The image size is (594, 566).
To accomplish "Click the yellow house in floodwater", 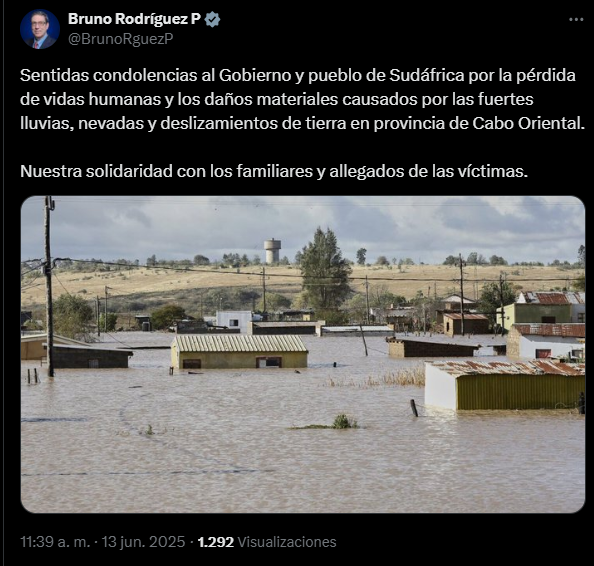I will (x=239, y=352).
